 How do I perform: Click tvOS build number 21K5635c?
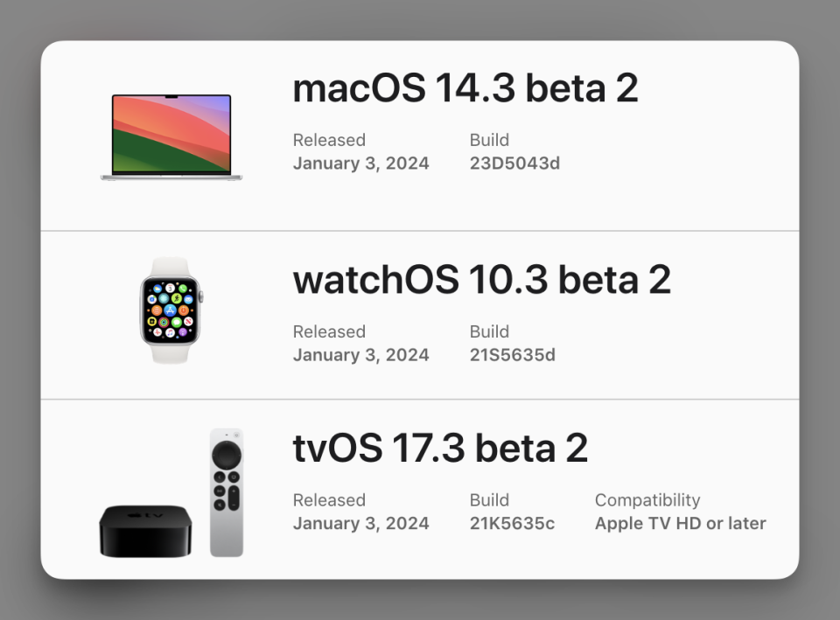coord(512,523)
